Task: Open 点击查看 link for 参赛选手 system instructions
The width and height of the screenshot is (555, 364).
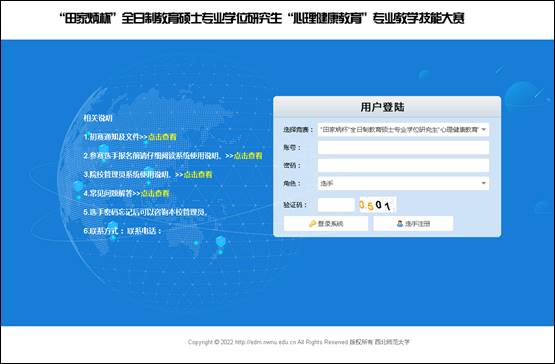Action: (x=248, y=155)
